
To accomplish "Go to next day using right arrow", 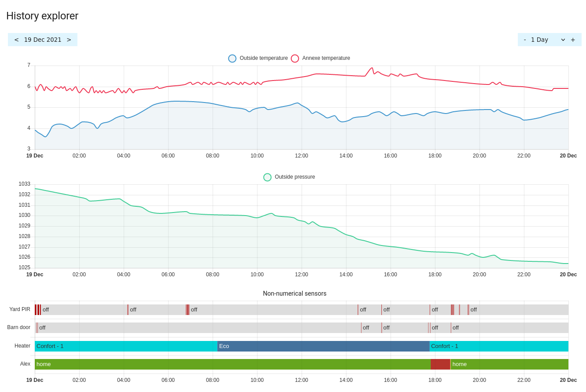I will point(69,40).
